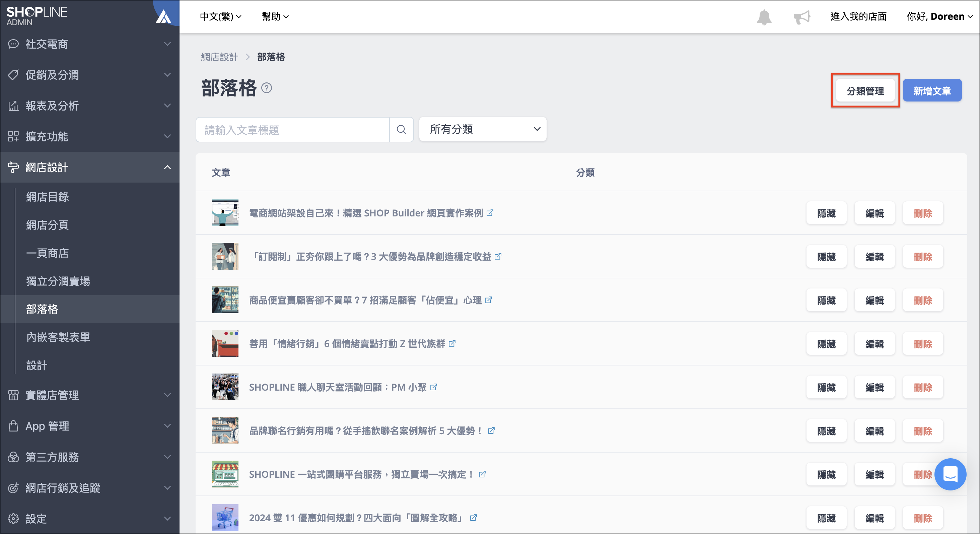Expand the 促銷及分潤 menu chevron
Screen dimensions: 980x534
tap(167, 75)
